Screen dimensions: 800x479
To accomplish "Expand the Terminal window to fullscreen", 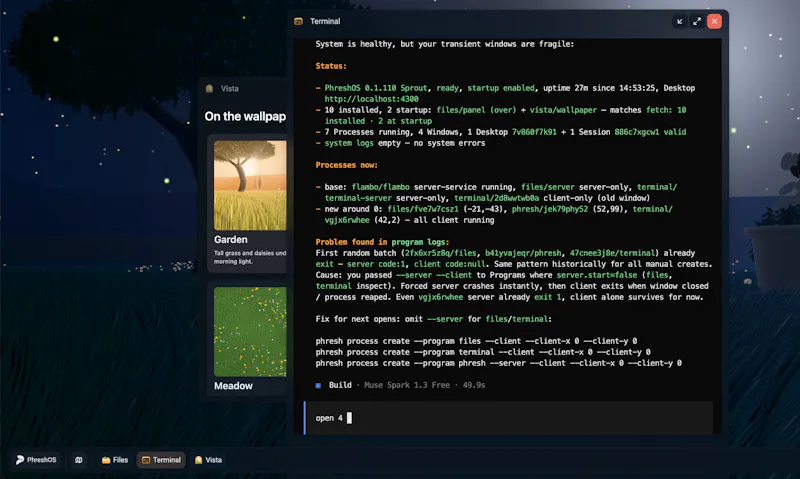I will coord(697,21).
